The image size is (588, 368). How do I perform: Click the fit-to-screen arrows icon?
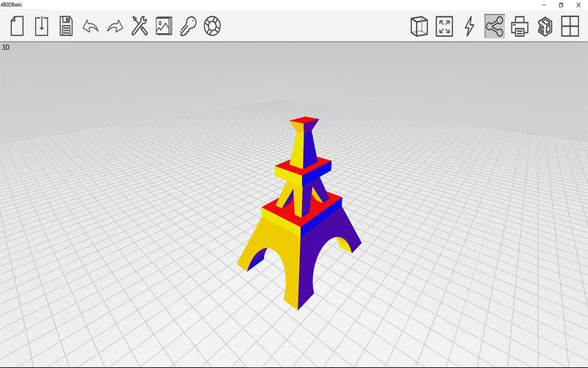[445, 26]
